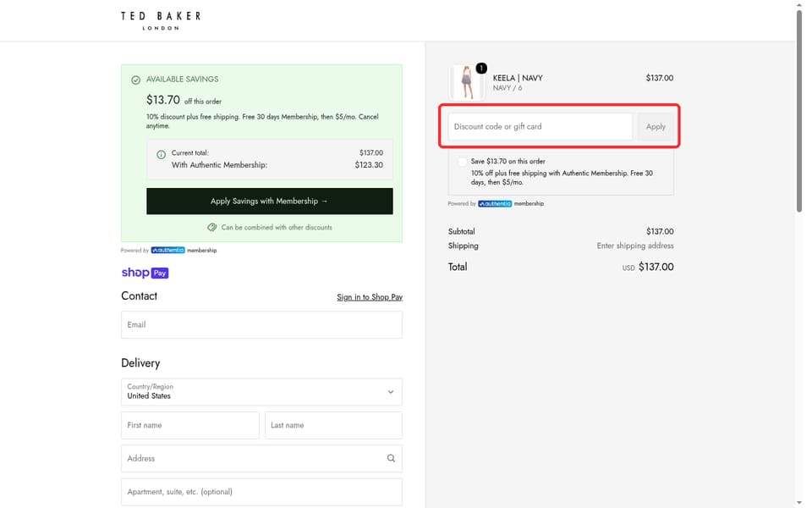Click the KEELA | NAVY product name
The height and width of the screenshot is (508, 812).
[518, 78]
